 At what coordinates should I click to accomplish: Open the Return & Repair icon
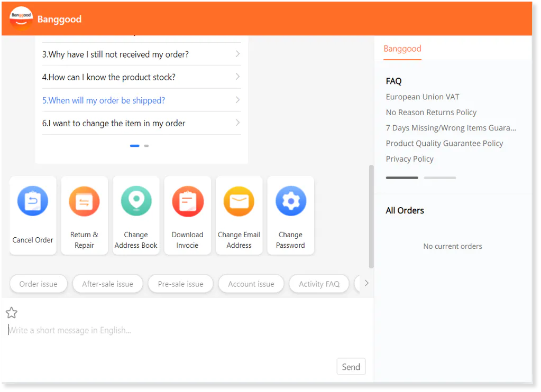(x=84, y=201)
